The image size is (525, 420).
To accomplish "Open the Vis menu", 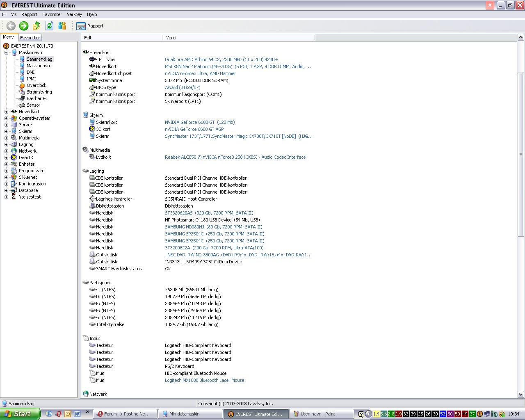I will (14, 14).
